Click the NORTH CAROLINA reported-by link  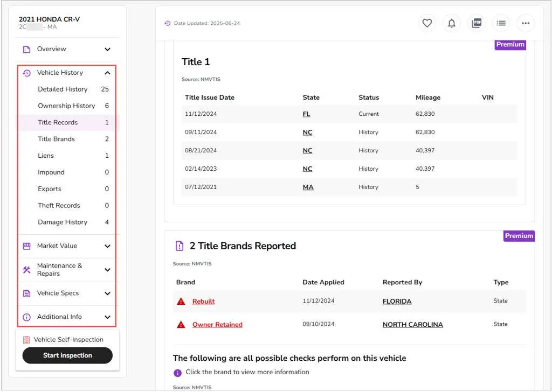pos(412,325)
